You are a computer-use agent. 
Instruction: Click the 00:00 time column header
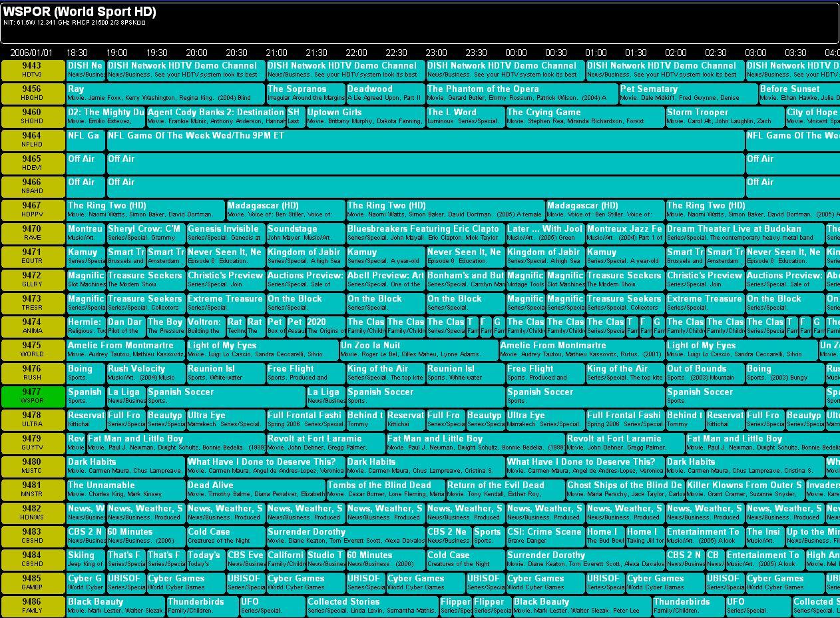pos(516,53)
